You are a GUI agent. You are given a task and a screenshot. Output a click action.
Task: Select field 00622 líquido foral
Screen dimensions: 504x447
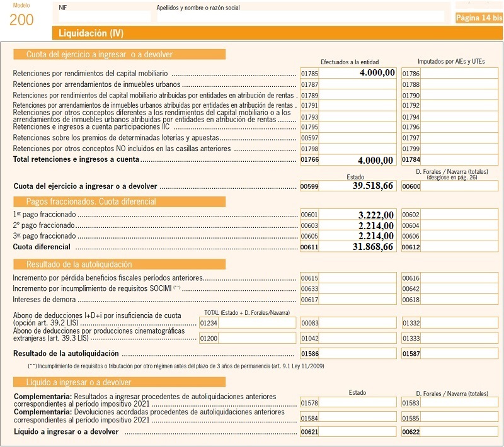click(x=459, y=432)
